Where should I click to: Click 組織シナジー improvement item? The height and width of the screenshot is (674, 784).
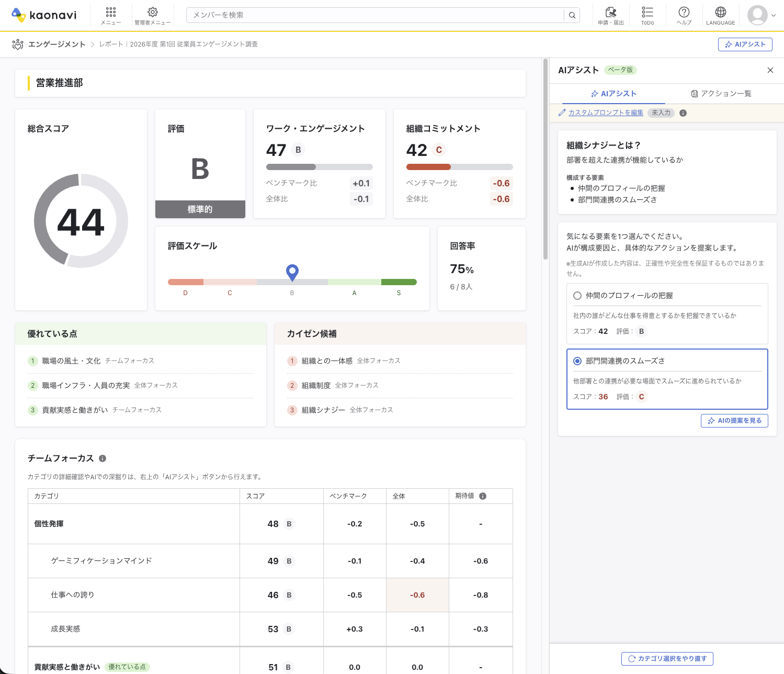pos(323,410)
